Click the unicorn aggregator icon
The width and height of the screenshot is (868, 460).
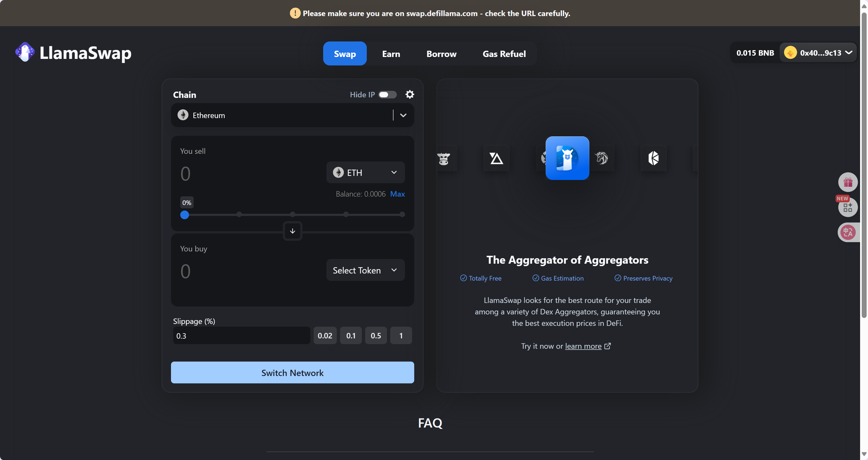pos(602,158)
